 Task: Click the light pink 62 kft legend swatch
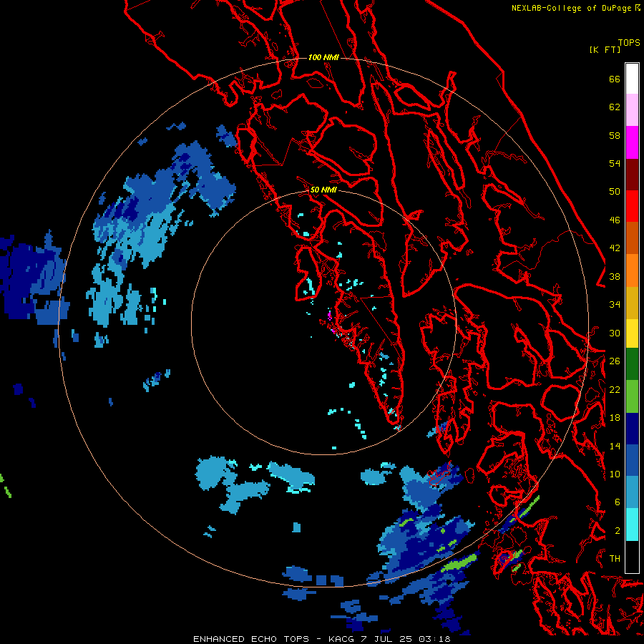point(632,109)
